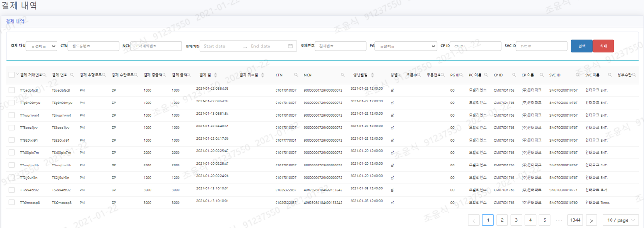
Task: Focus the 결제번호 input field
Action: click(x=341, y=46)
